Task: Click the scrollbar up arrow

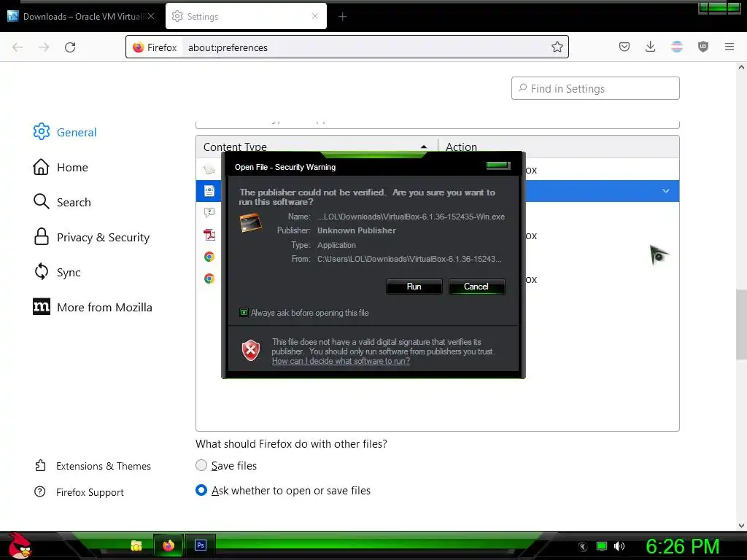Action: tap(741, 67)
